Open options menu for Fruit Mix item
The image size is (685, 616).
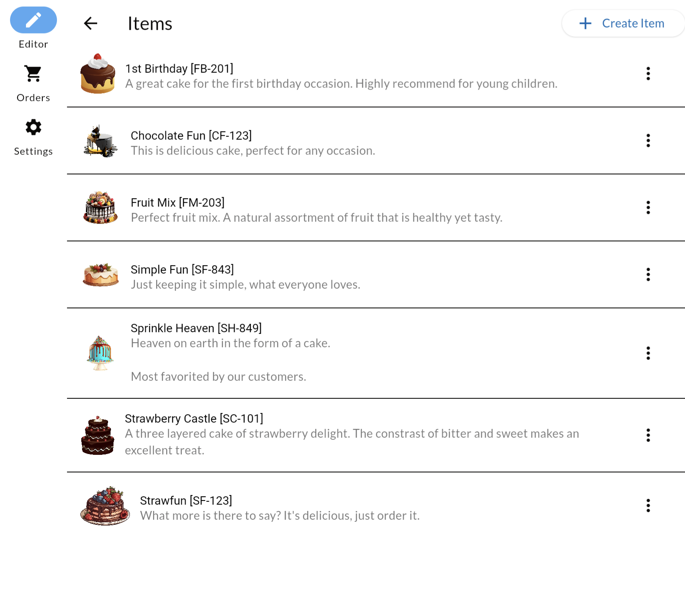pos(648,208)
